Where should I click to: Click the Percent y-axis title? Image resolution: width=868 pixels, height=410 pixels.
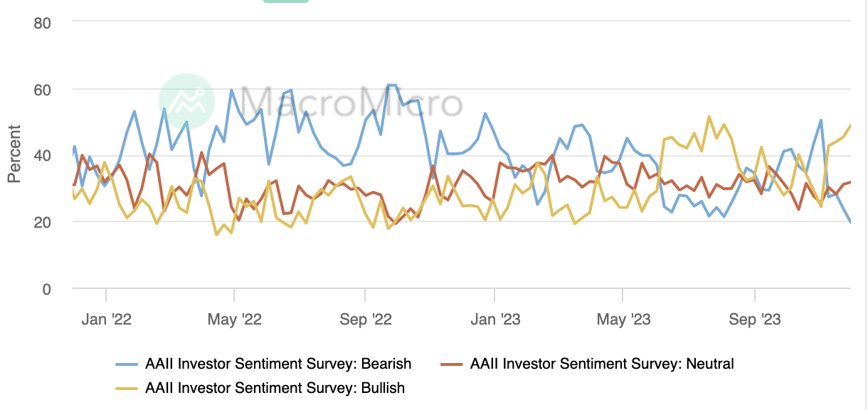(x=14, y=154)
